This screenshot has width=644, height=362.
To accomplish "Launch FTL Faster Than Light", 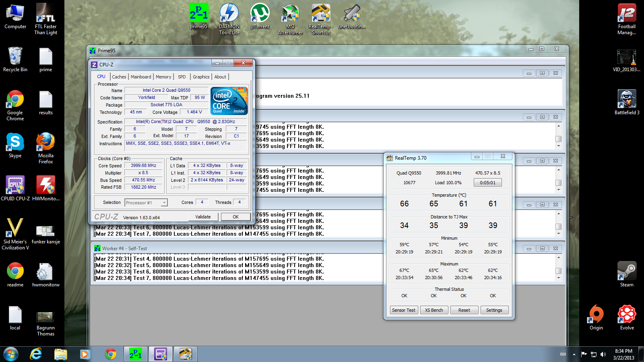I will pos(45,19).
